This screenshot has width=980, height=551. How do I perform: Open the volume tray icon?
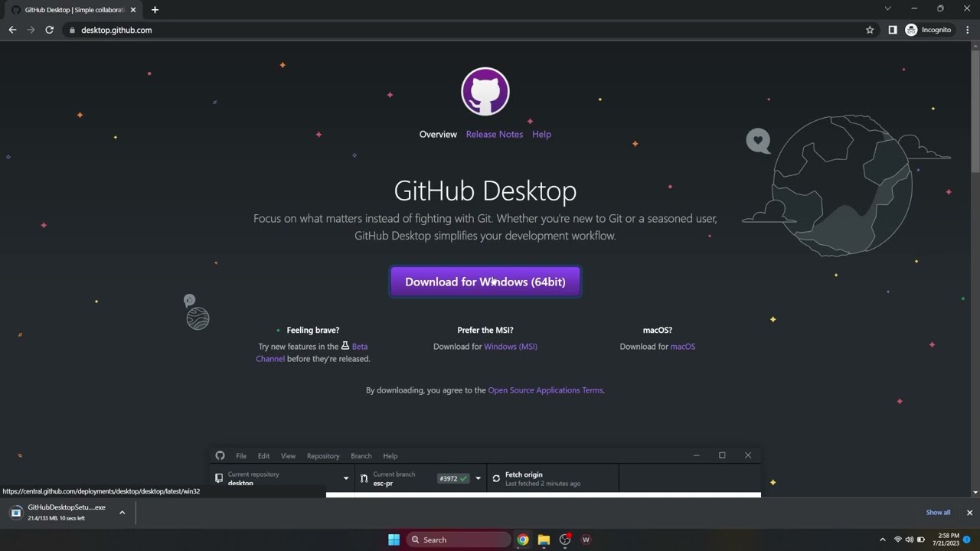(909, 540)
